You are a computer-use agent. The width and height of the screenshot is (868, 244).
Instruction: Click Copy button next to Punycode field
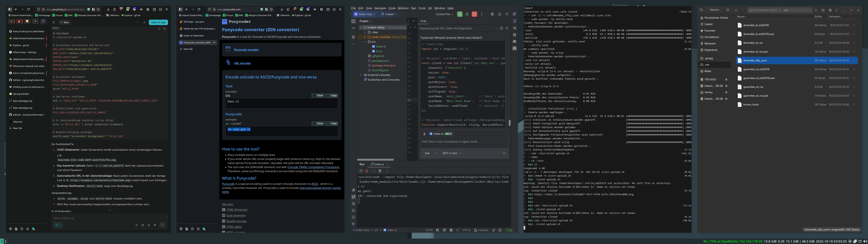click(332, 123)
